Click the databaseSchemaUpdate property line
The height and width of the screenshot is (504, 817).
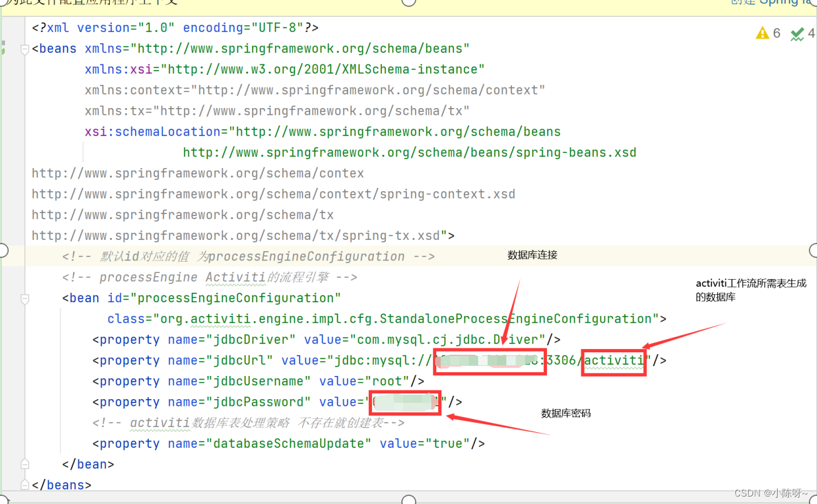click(x=289, y=443)
